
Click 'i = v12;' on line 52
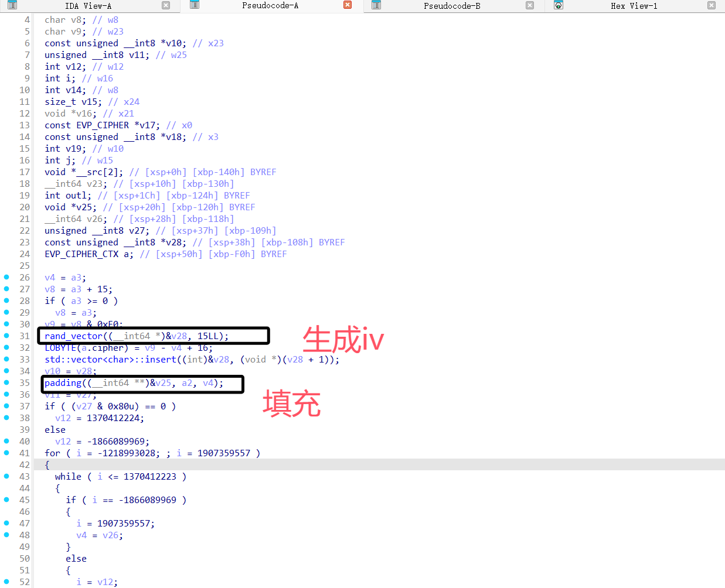(x=97, y=582)
